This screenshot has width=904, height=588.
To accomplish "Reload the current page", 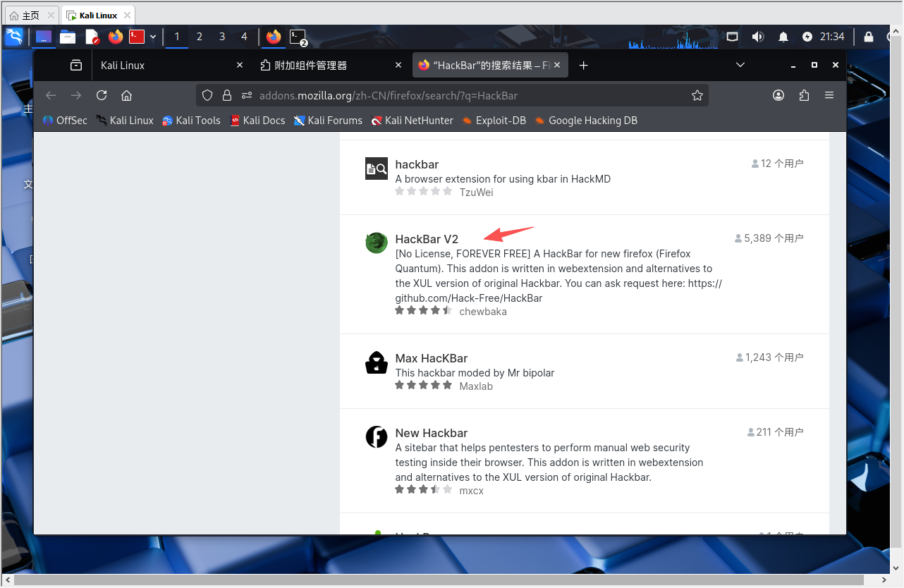I will (x=102, y=95).
